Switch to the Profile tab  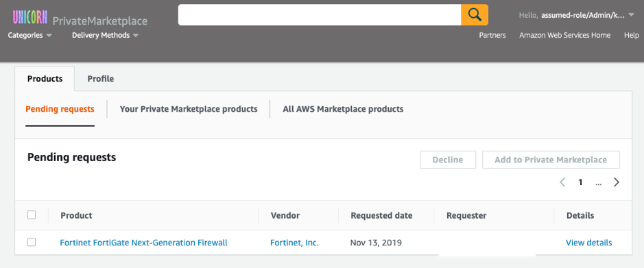pyautogui.click(x=101, y=79)
